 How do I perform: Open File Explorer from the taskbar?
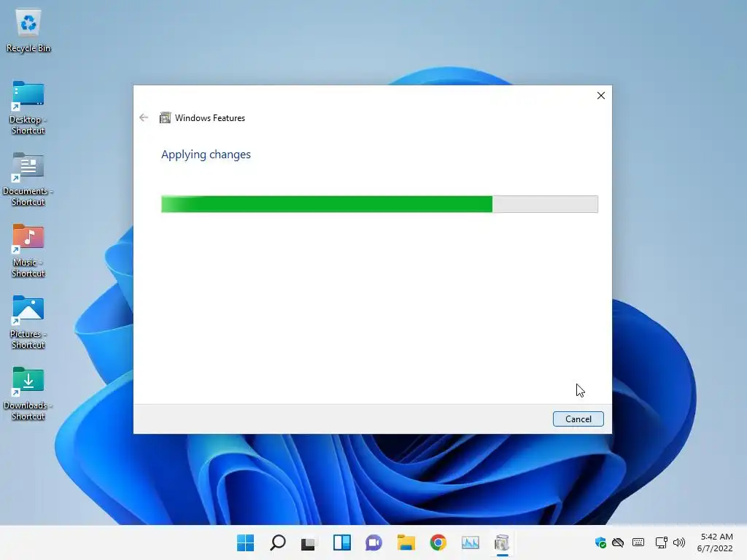[x=406, y=542]
